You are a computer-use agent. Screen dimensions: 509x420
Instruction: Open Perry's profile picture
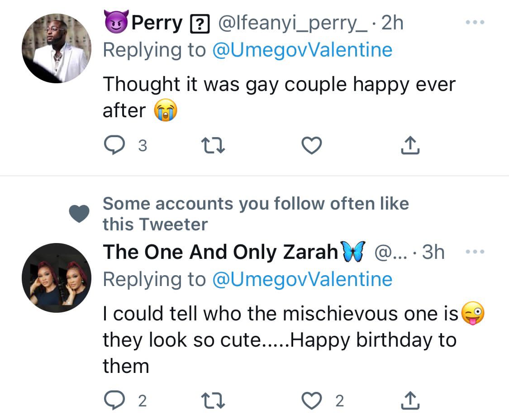click(x=57, y=48)
